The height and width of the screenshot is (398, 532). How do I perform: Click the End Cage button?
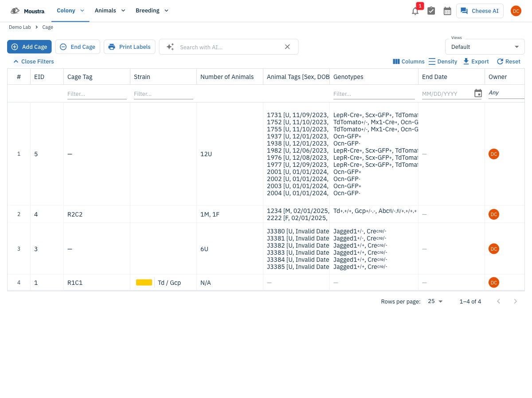[x=78, y=47]
